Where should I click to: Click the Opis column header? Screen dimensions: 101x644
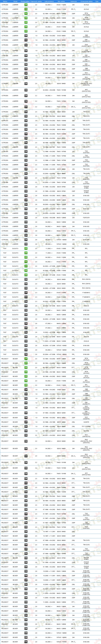pyautogui.click(x=97, y=1)
